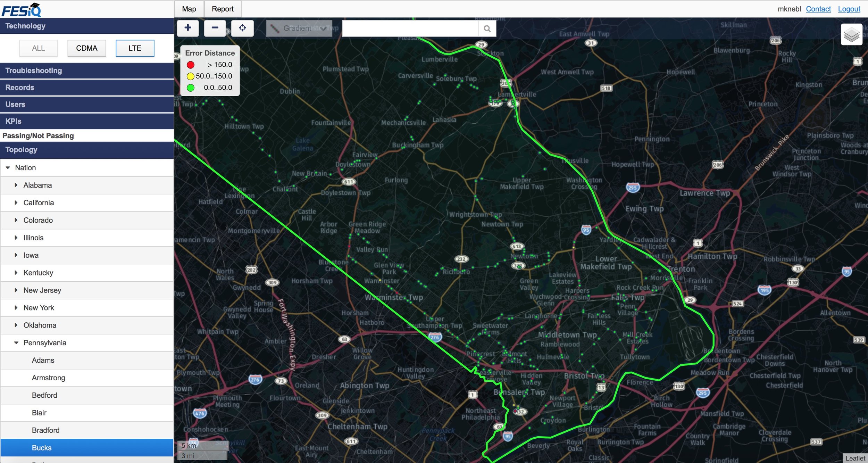This screenshot has width=868, height=463.
Task: Select ALL technology filter
Action: (x=39, y=48)
